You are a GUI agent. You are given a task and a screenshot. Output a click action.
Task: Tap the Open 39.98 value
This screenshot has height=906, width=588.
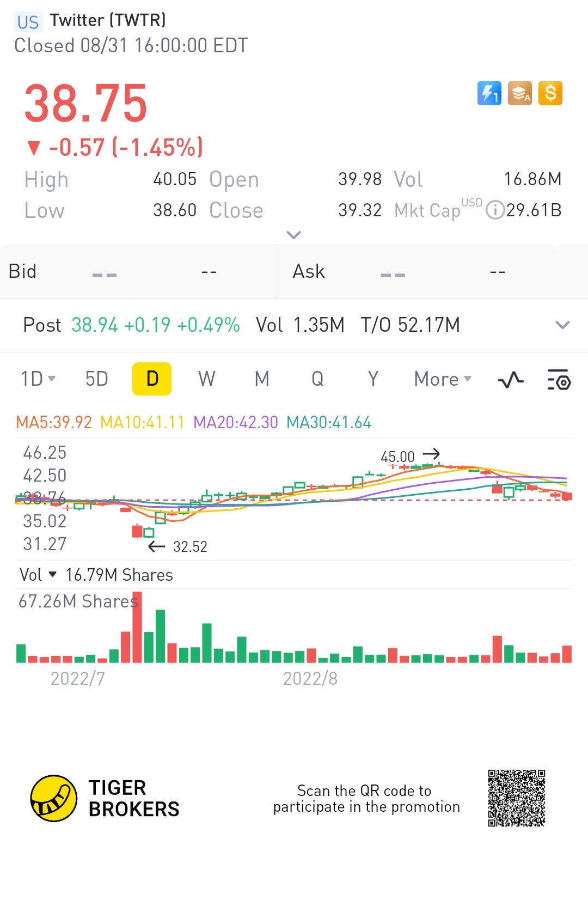pos(360,179)
